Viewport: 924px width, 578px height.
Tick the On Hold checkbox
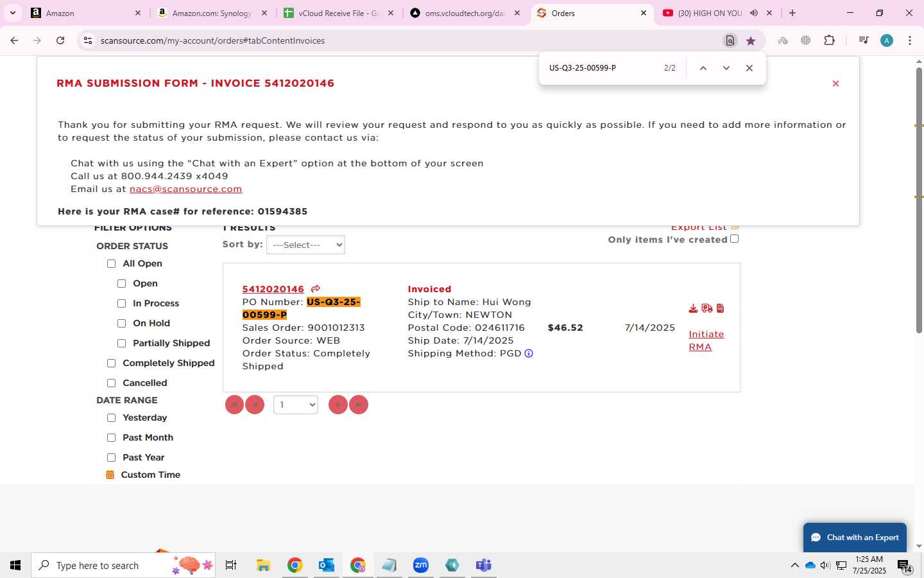pyautogui.click(x=122, y=323)
